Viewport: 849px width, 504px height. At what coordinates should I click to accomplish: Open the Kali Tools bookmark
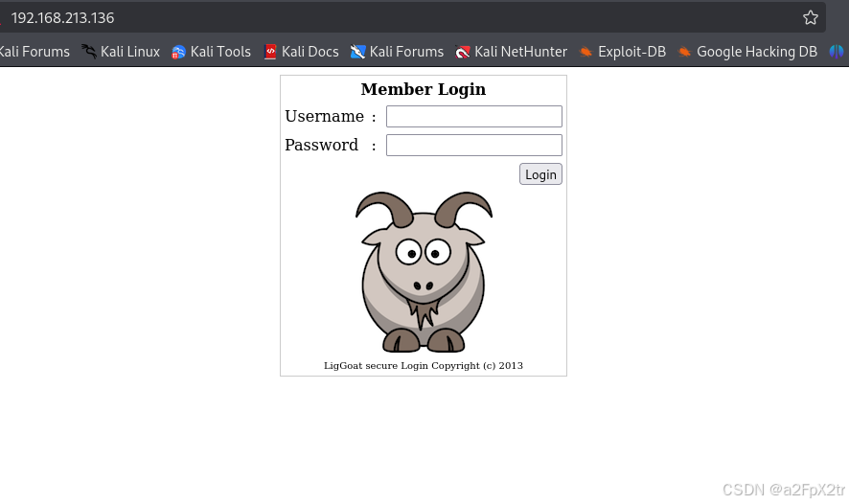211,52
